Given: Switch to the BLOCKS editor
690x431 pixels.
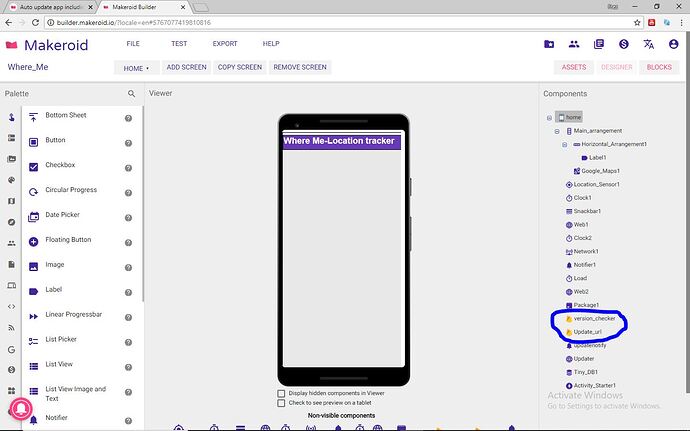Looking at the screenshot, I should (x=659, y=67).
